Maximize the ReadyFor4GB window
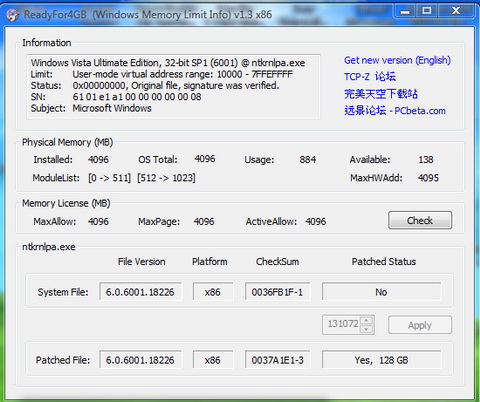This screenshot has height=402, width=480. (427, 11)
